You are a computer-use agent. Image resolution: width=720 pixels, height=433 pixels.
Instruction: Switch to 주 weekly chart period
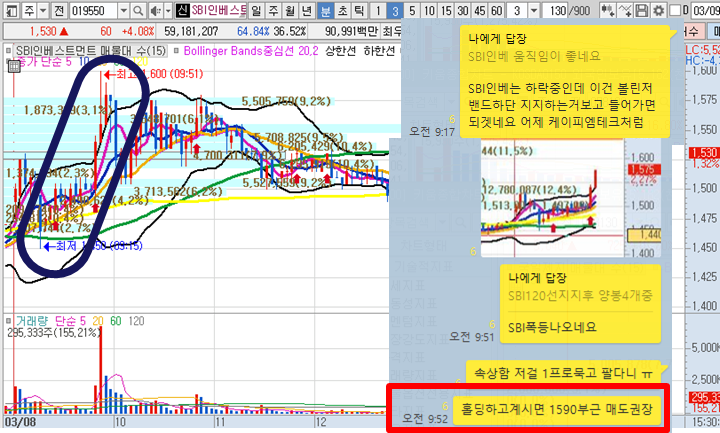273,10
